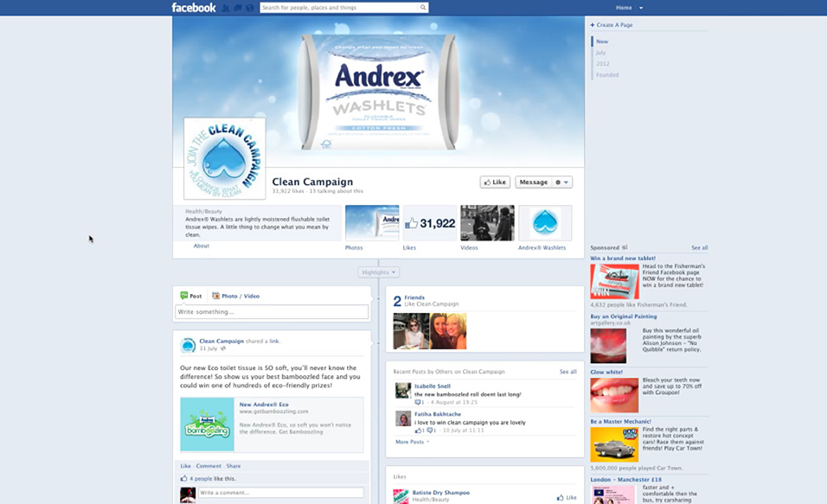Open the bamboozling link preview image

208,424
